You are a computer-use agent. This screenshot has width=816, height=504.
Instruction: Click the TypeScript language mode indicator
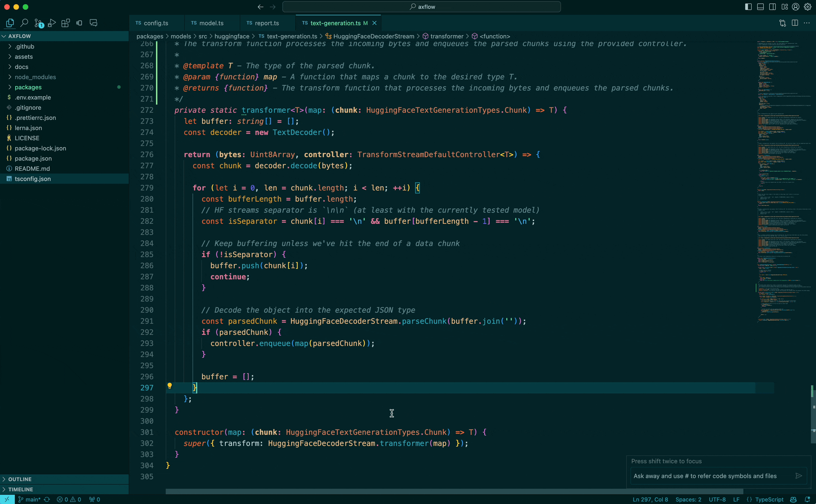tap(769, 499)
